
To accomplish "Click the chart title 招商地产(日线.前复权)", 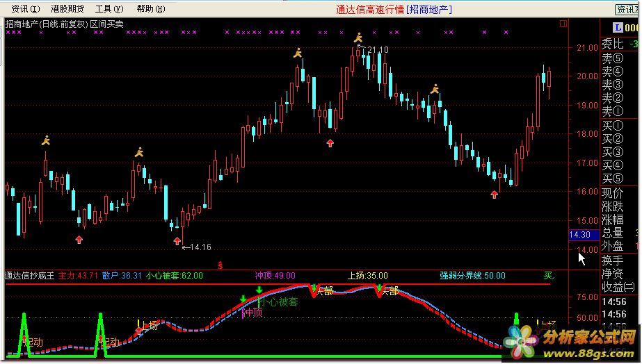I will [47, 24].
